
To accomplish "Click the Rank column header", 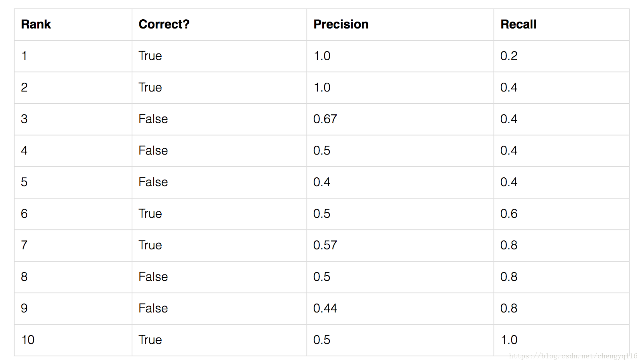I will 36,24.
